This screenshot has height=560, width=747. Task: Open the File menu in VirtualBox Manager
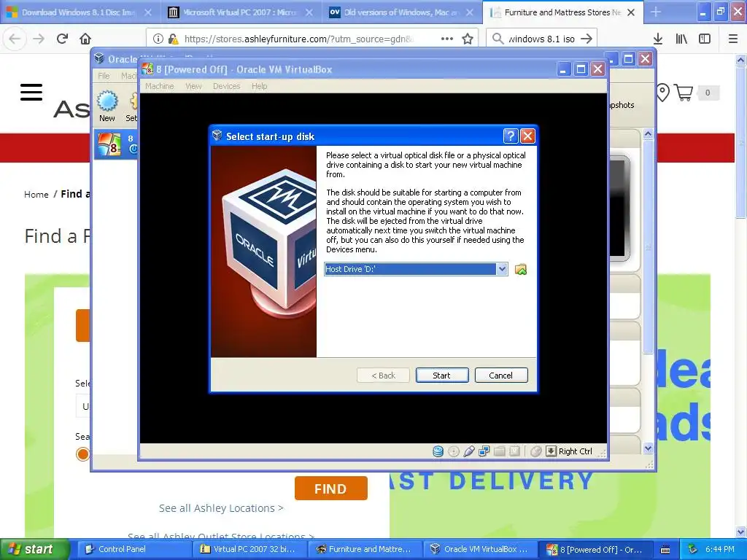tap(104, 76)
